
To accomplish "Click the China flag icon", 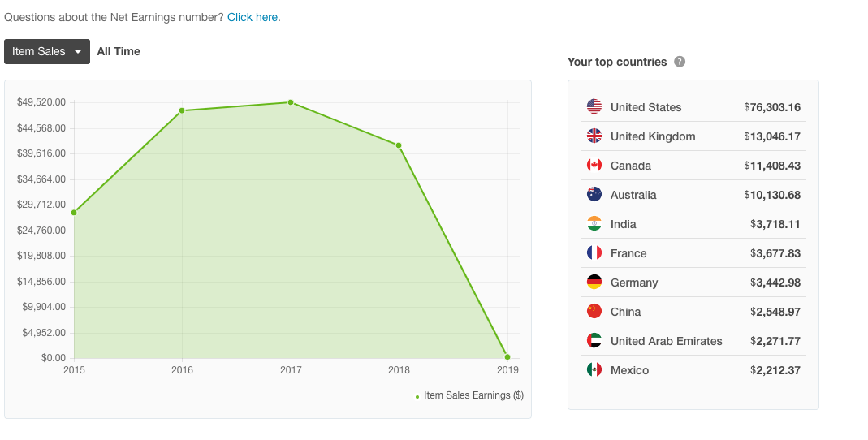I will coord(594,312).
